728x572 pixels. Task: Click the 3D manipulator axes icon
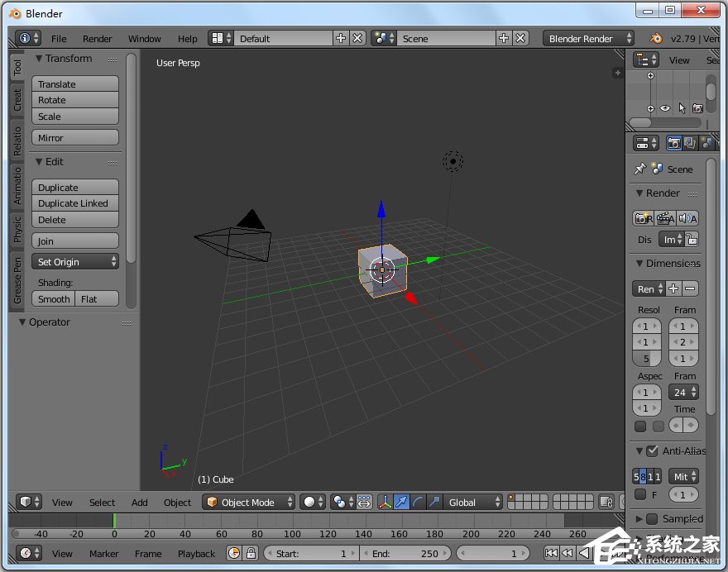(x=385, y=502)
